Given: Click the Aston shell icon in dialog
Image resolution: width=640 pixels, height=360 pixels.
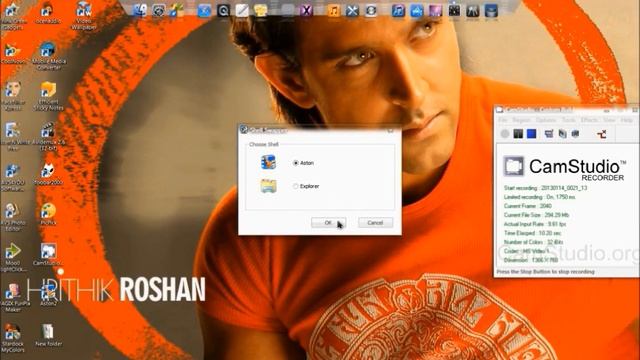Looking at the screenshot, I should point(268,162).
